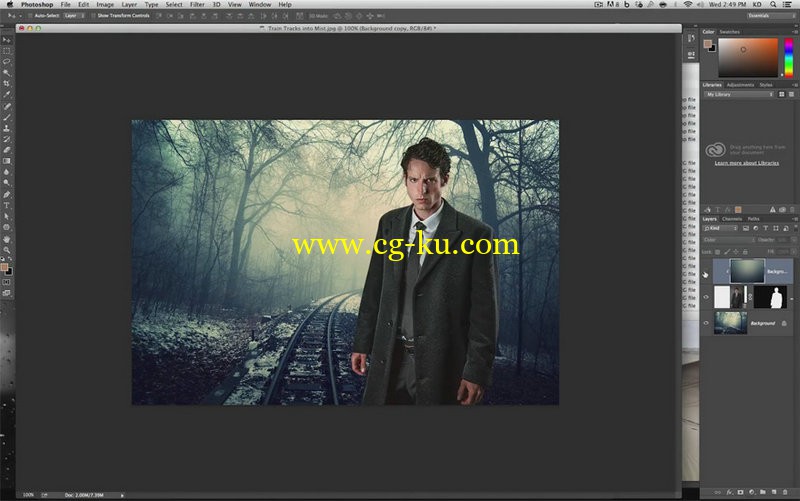Viewport: 800px width, 501px height.
Task: Hide the masked man layer
Action: [706, 297]
